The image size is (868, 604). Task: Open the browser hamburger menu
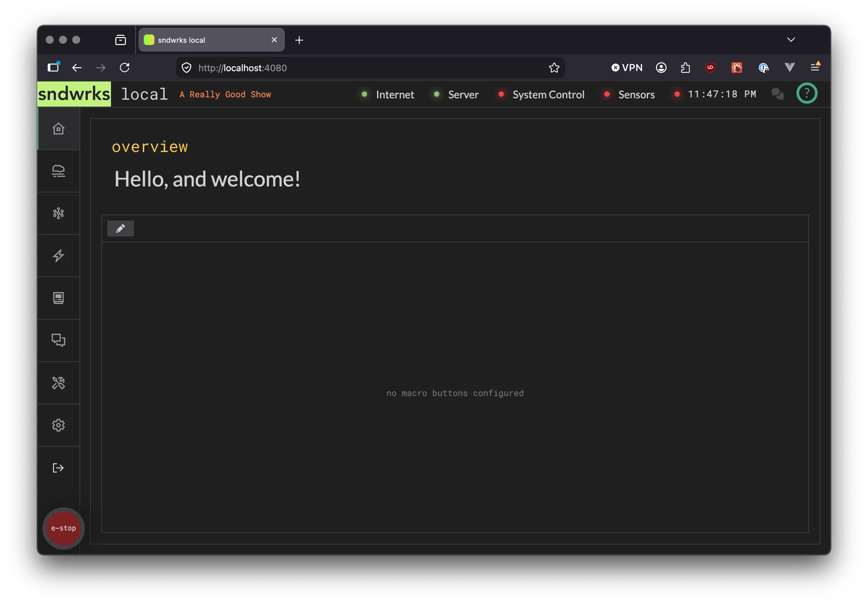point(815,67)
